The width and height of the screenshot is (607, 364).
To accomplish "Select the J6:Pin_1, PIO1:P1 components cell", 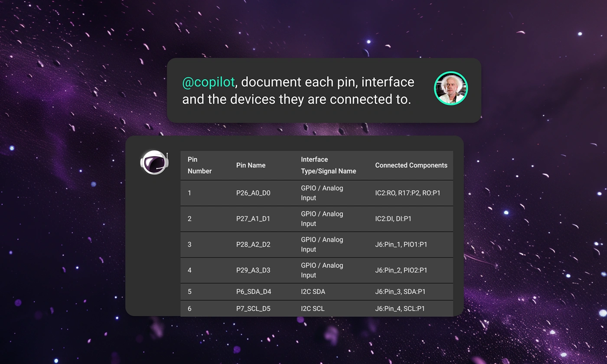I will (401, 244).
